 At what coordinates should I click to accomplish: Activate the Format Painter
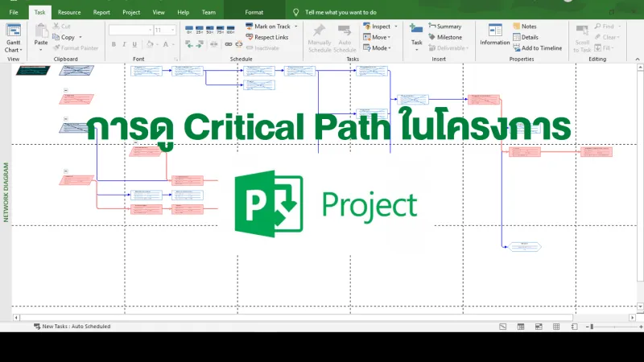tap(76, 48)
